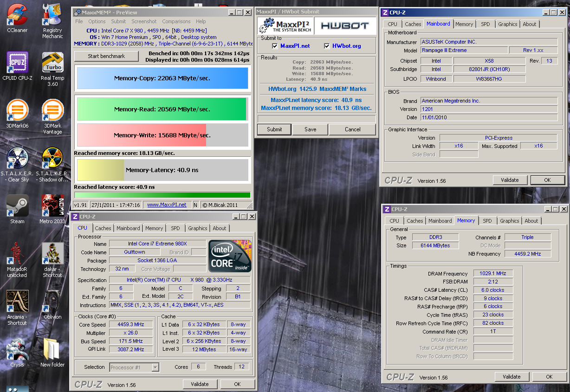Click the Memory-Latency result bar
The height and width of the screenshot is (392, 570).
[162, 170]
